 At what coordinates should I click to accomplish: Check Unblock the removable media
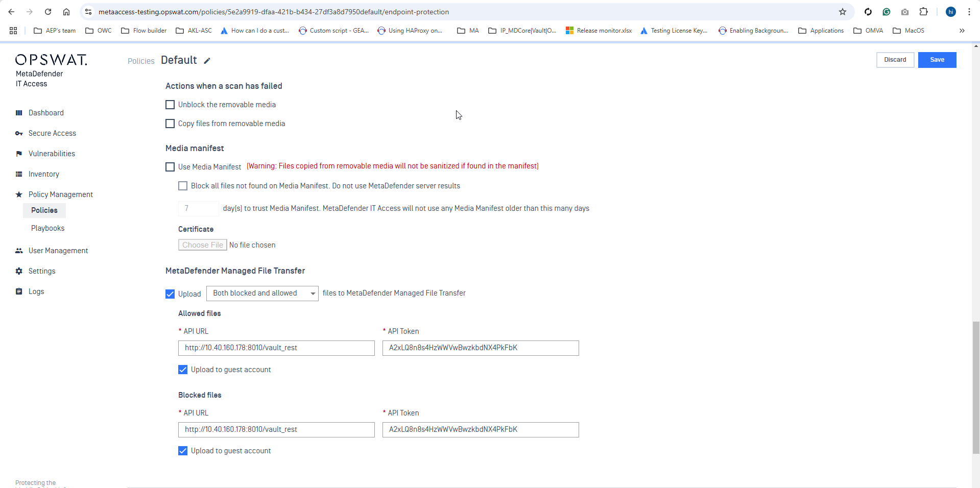click(170, 105)
